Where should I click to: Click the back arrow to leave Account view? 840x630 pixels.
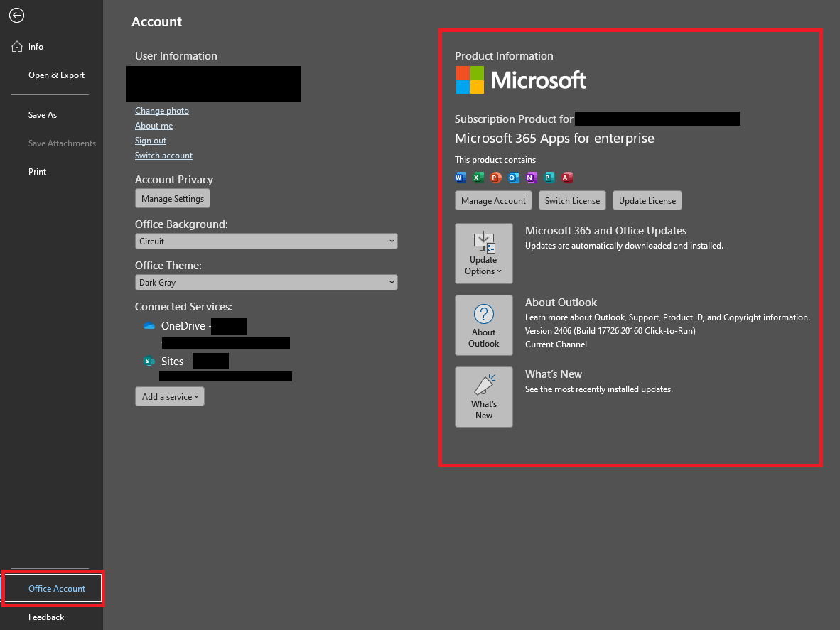[x=16, y=15]
